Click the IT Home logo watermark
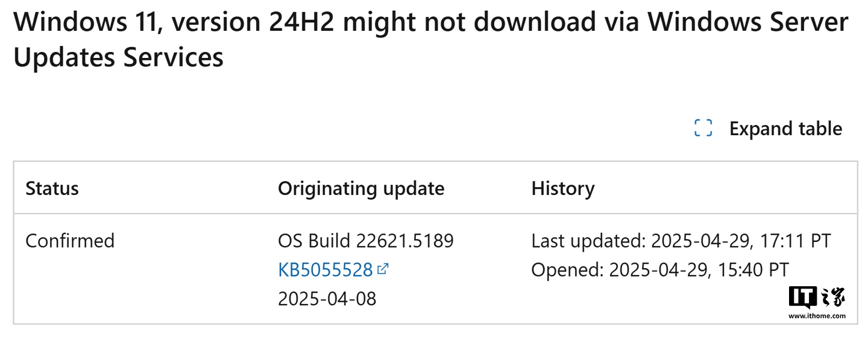Screen dimensions: 868x344 point(817,298)
